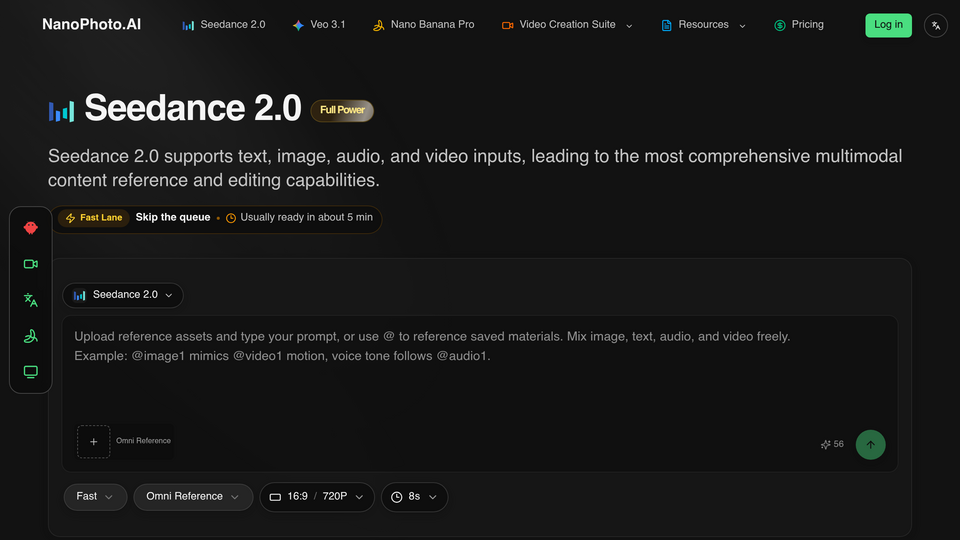
Task: Open Seedance 2.0 nav link
Action: coord(223,24)
